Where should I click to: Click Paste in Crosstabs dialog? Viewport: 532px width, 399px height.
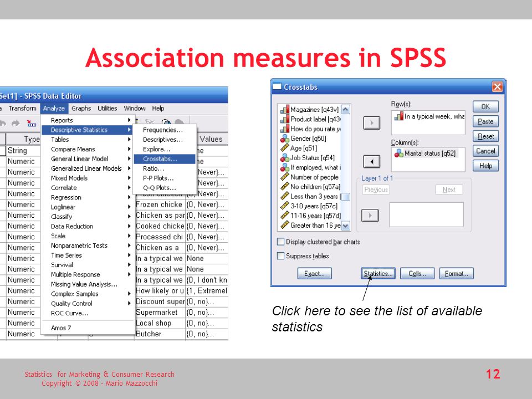[485, 121]
